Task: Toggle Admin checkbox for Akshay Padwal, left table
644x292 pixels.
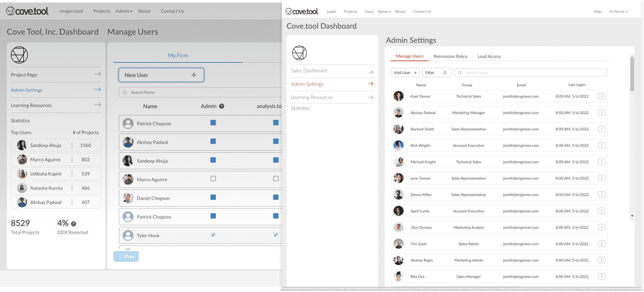Action: point(213,141)
